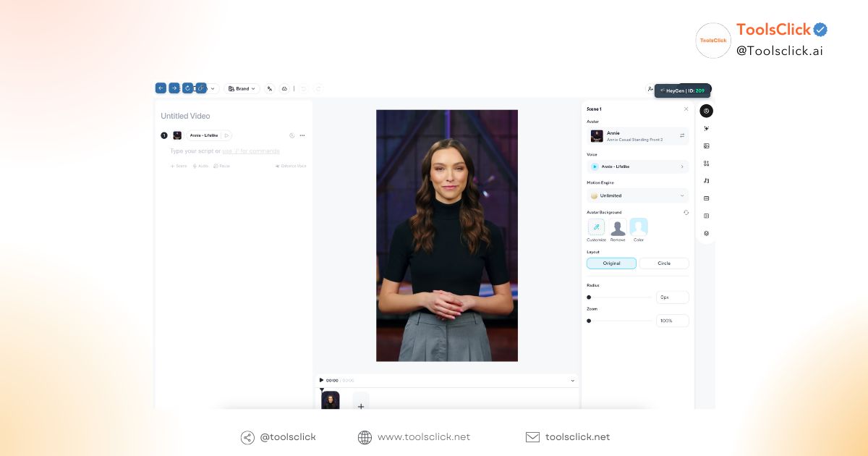Collapse the timeline with chevron arrow
The image size is (868, 456).
click(572, 380)
